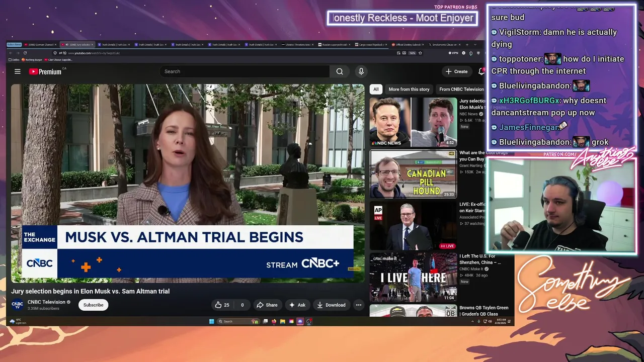Open the Dailies bookmark folder
This screenshot has width=644, height=362.
point(14,60)
